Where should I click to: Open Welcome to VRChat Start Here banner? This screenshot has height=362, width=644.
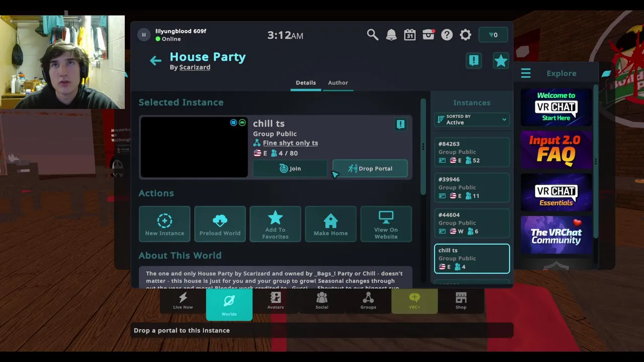pyautogui.click(x=556, y=107)
